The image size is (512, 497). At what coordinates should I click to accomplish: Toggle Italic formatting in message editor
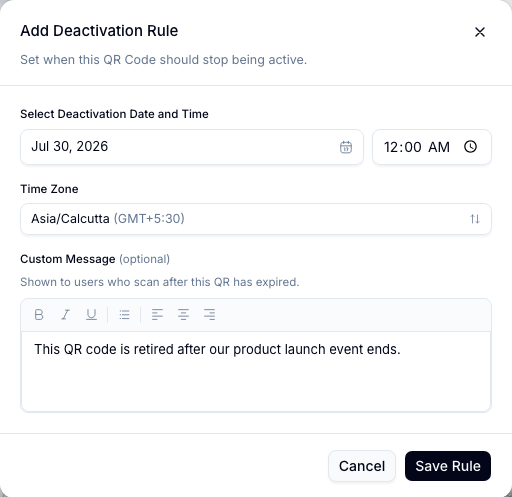tap(65, 315)
